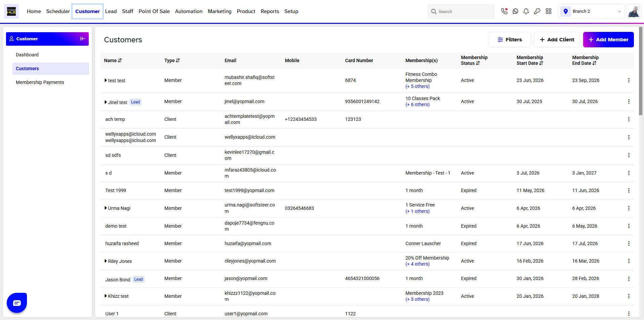
Task: Go to the Home menu
Action: click(34, 11)
